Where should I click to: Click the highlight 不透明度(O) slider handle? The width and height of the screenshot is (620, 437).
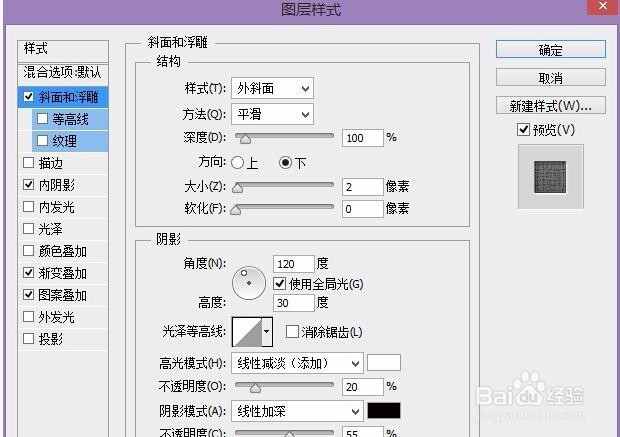point(255,388)
